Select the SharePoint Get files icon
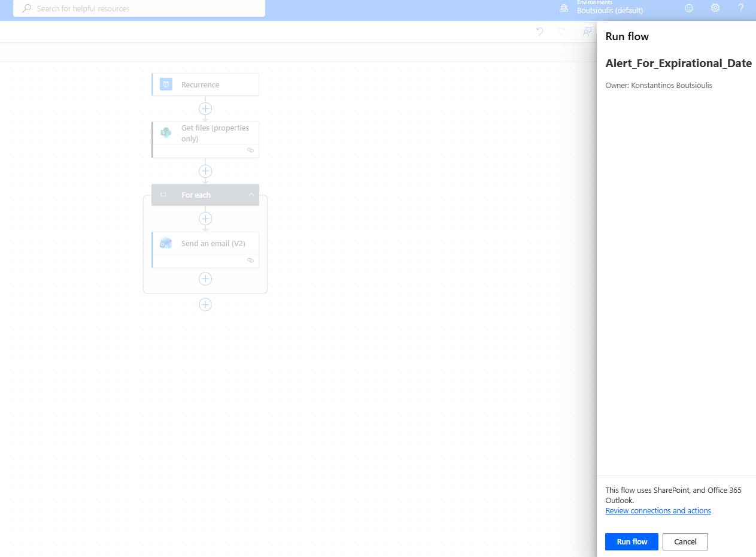 [166, 132]
